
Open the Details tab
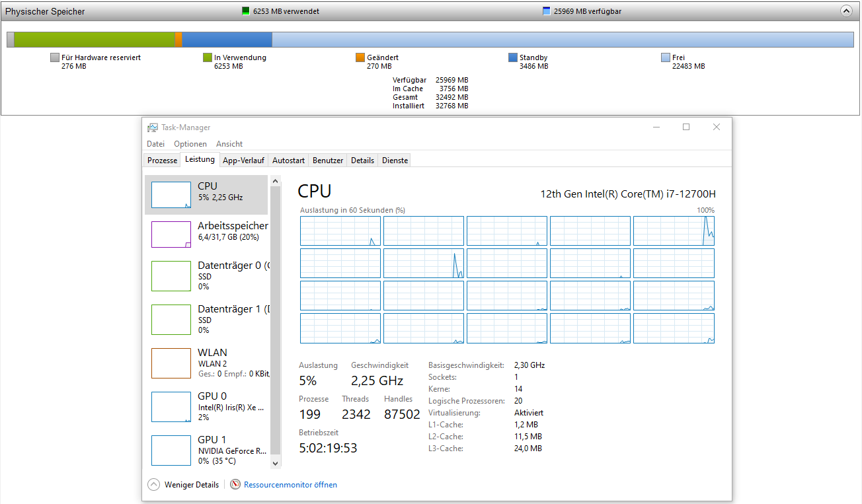(362, 161)
